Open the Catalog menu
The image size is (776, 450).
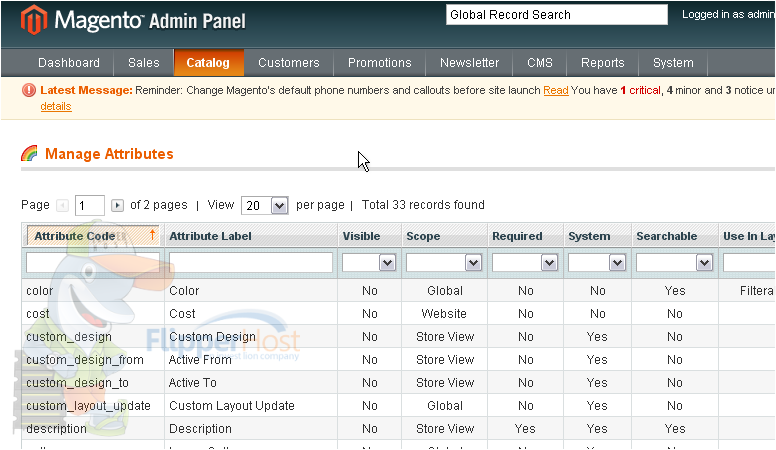click(x=208, y=63)
